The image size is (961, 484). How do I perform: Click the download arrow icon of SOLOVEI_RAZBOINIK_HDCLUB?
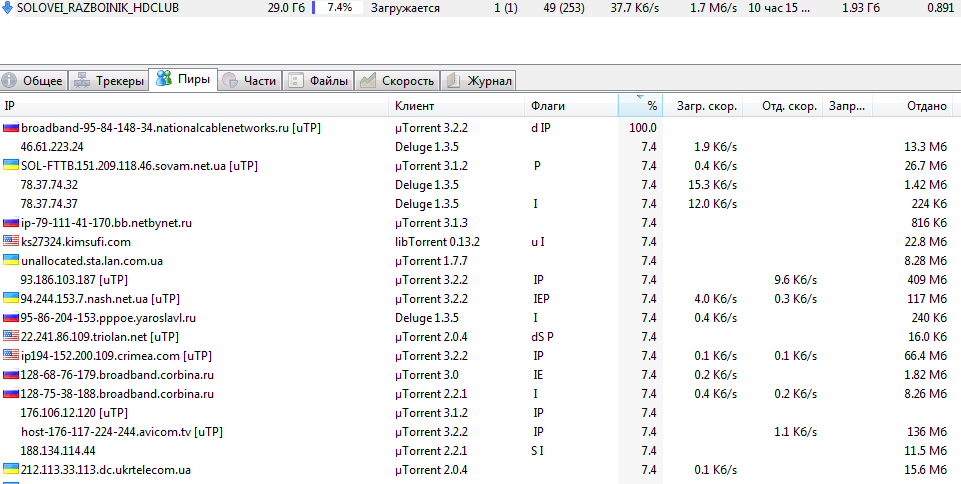click(7, 9)
